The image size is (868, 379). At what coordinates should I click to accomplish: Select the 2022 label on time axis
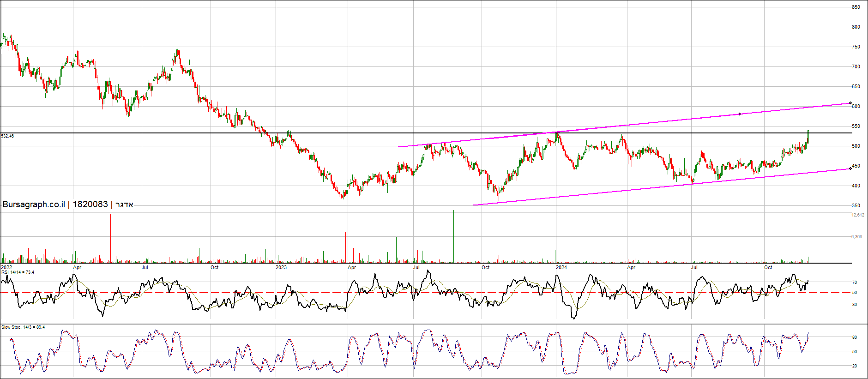click(x=6, y=267)
